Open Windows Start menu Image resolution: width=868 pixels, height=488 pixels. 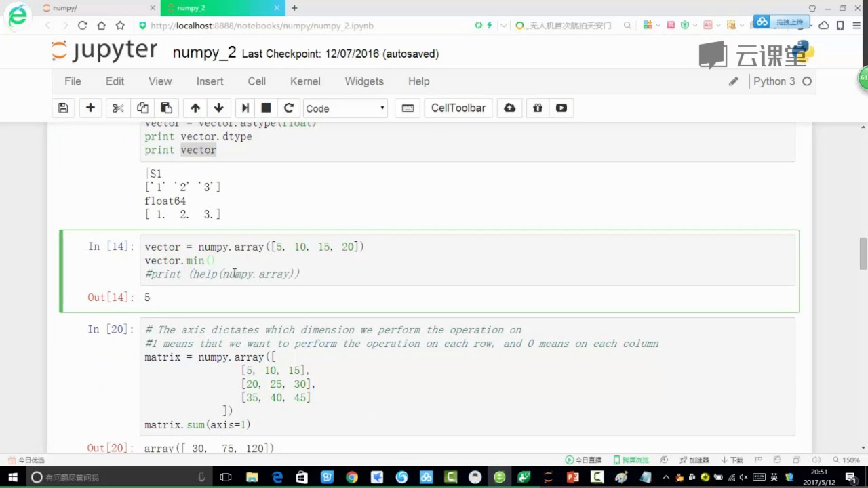click(12, 477)
